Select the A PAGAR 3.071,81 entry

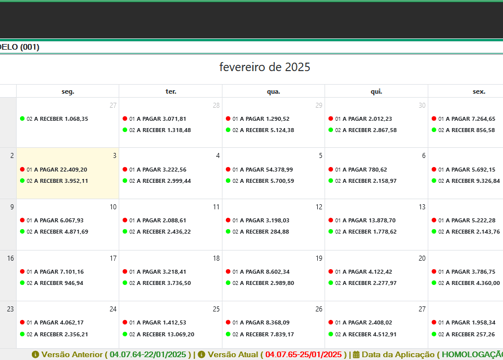pyautogui.click(x=154, y=119)
